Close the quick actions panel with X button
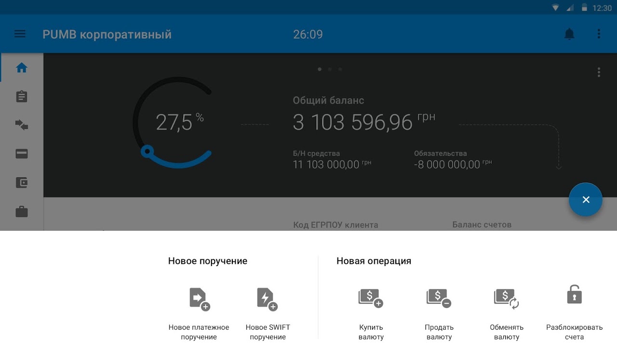The width and height of the screenshot is (617, 364). click(x=586, y=199)
